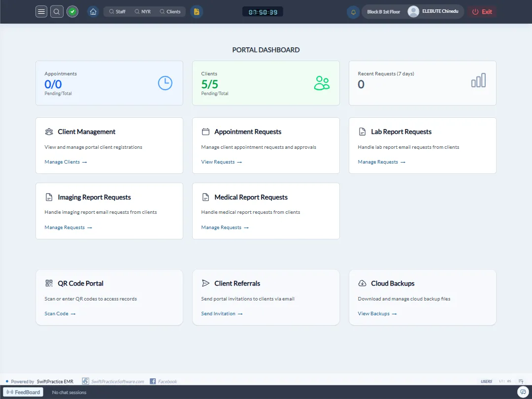
Task: Click USERS in the status bar
Action: pos(486,381)
